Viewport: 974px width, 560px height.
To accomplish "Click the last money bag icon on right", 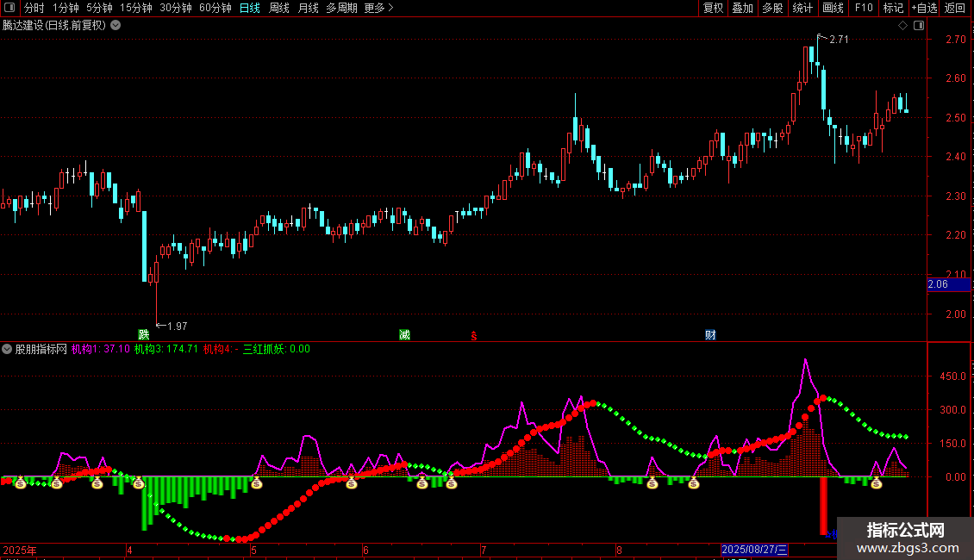I will point(877,482).
